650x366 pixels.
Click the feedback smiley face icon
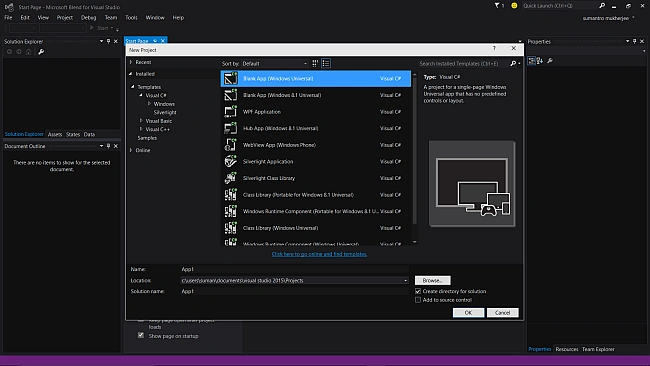tap(514, 6)
